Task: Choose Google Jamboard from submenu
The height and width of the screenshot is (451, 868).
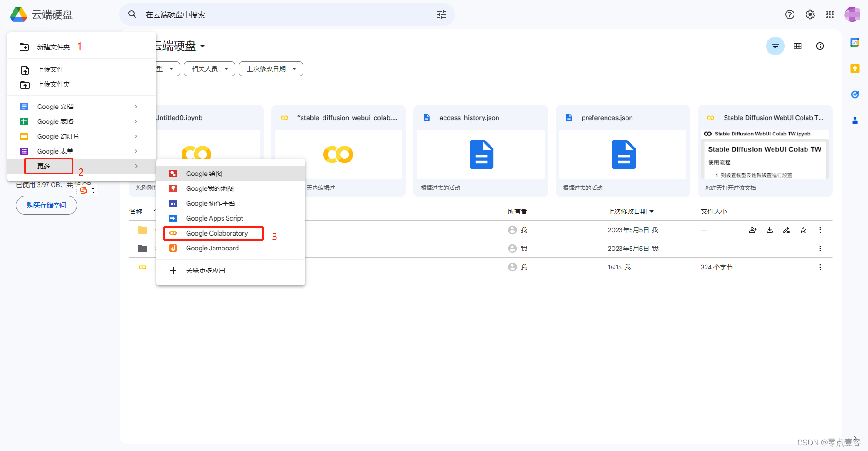Action: [231, 248]
